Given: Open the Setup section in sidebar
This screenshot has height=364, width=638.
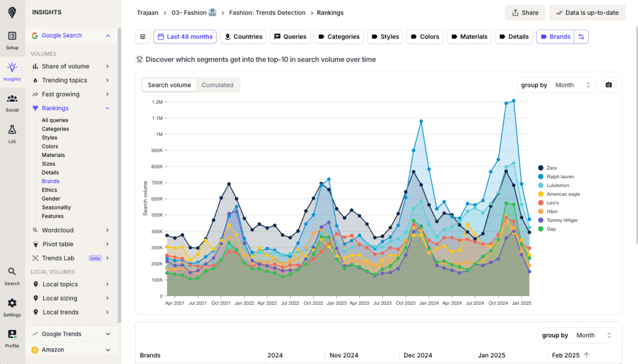Looking at the screenshot, I should (12, 41).
